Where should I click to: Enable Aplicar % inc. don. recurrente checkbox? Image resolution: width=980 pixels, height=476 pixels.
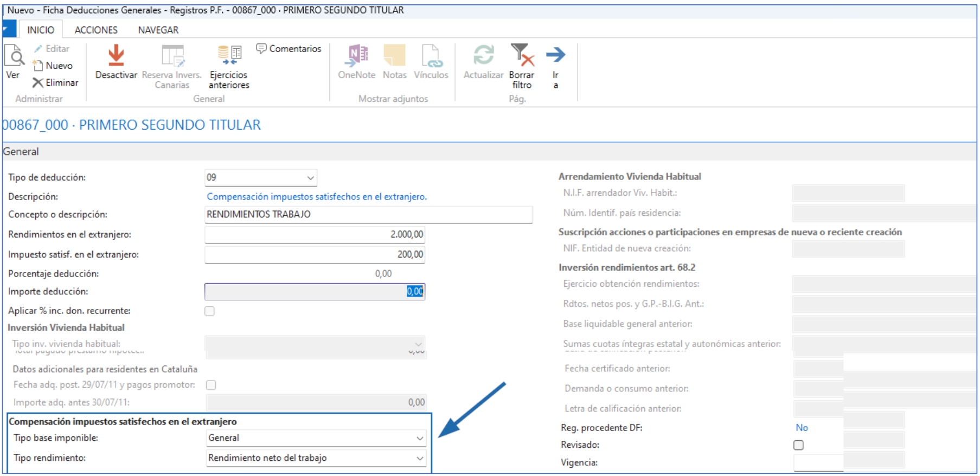209,311
